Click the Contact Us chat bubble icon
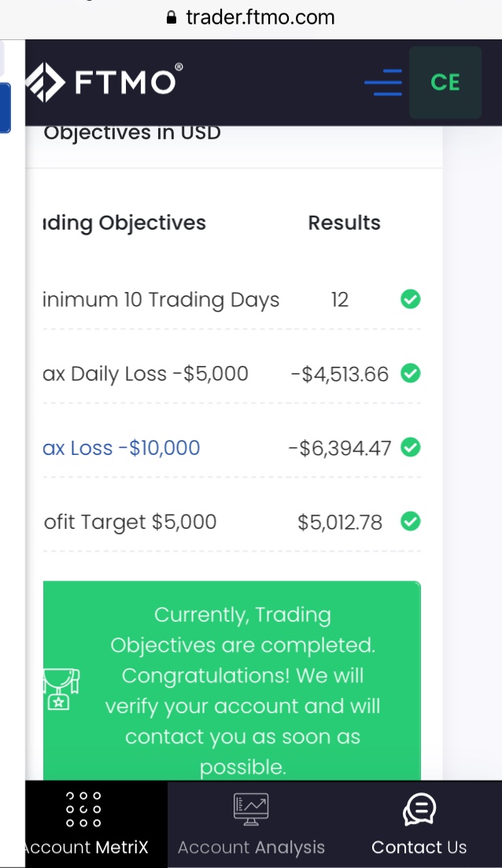502x868 pixels. (419, 809)
